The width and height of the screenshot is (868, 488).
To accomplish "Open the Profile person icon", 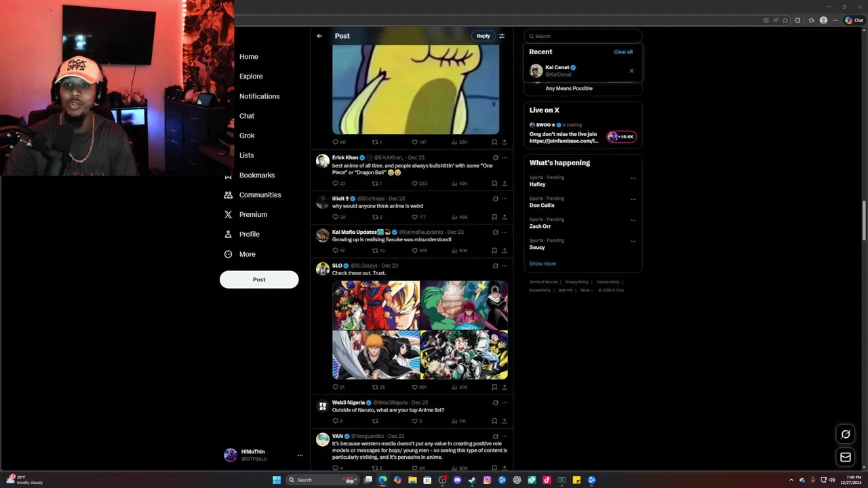I will tap(228, 234).
